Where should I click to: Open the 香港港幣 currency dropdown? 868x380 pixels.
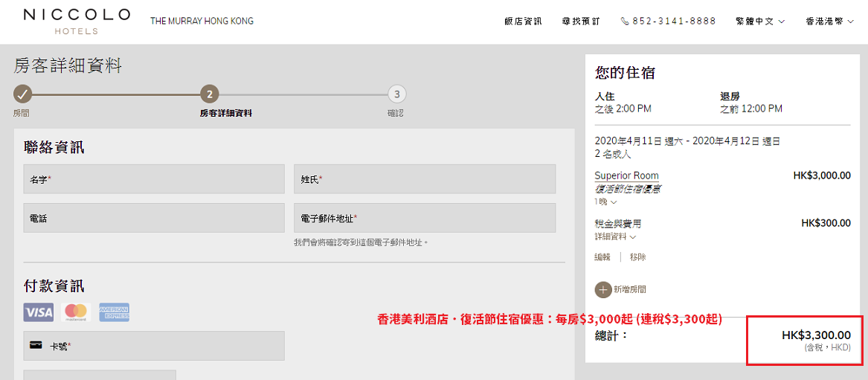pos(830,22)
